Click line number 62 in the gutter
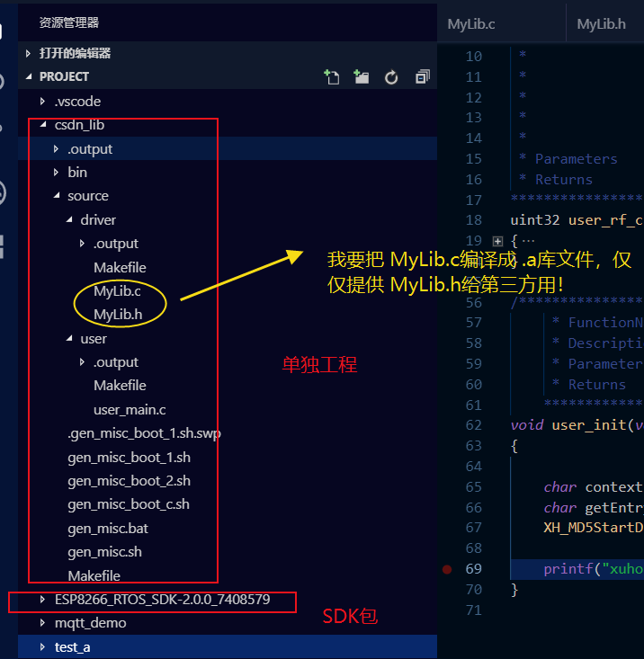 [x=474, y=425]
